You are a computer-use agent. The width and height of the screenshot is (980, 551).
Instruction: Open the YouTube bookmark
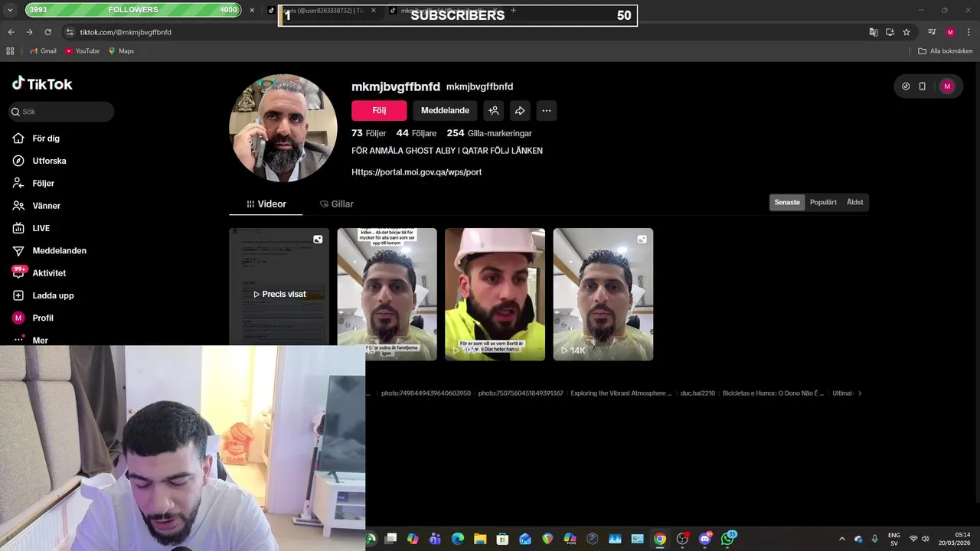point(82,51)
